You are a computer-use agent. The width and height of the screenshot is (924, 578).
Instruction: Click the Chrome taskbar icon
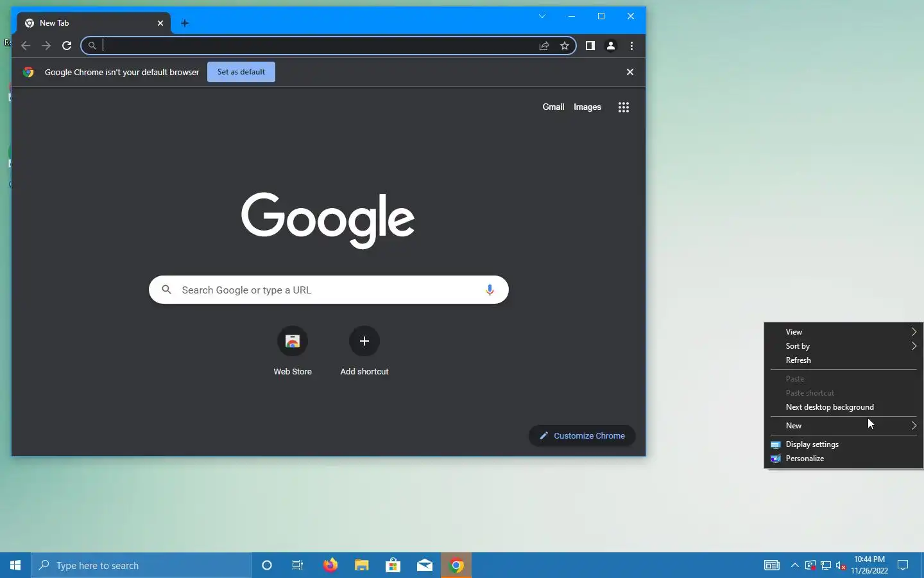(456, 565)
